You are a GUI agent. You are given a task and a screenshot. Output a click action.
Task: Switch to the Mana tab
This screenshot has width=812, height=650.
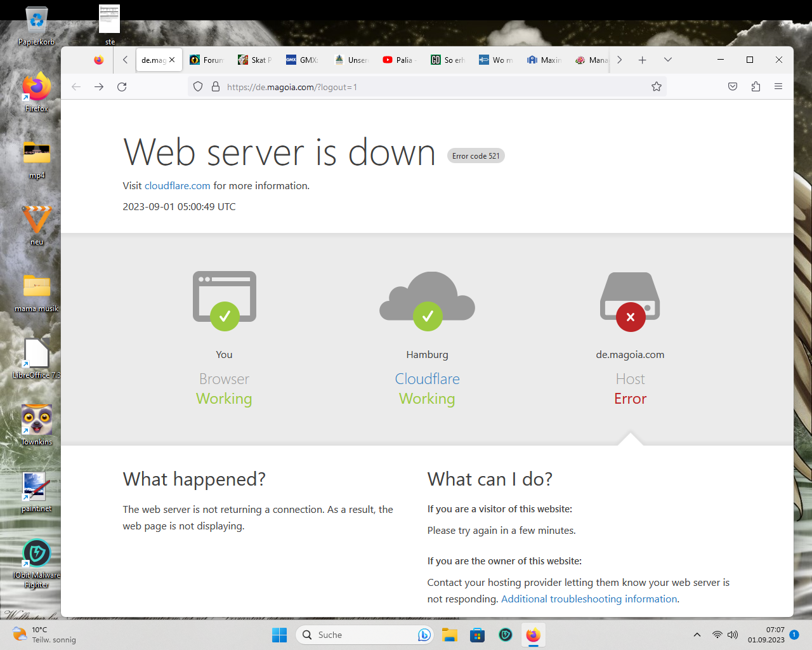[x=591, y=60]
